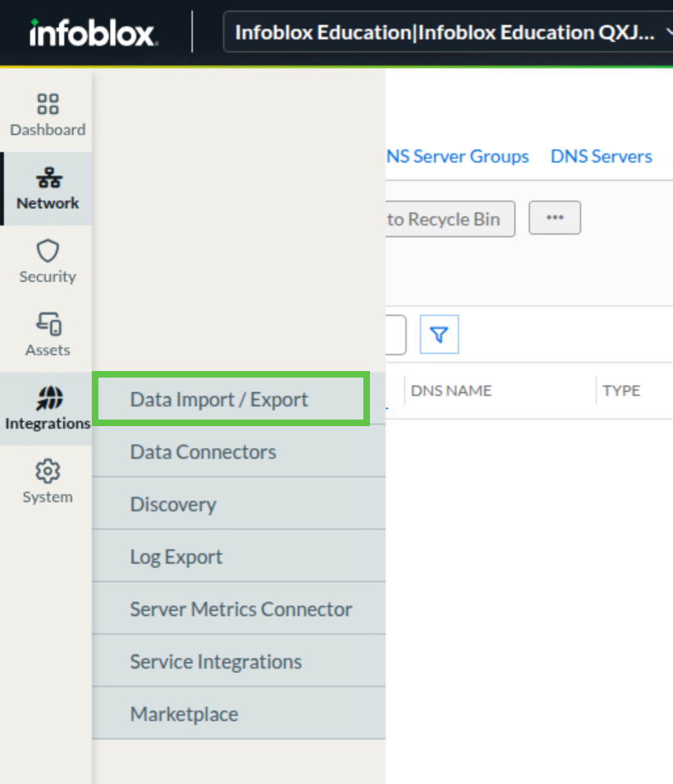
Task: Open the System gear section
Action: pos(47,482)
